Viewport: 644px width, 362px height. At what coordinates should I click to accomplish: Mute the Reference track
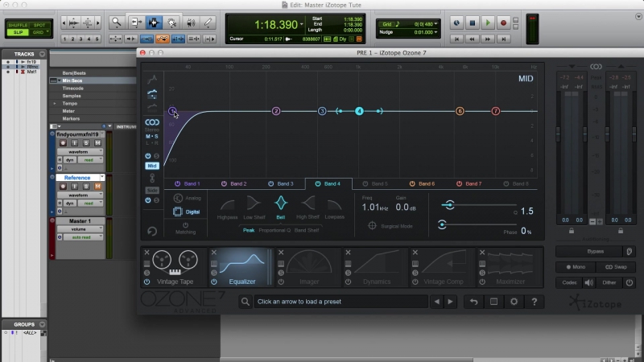coord(97,187)
